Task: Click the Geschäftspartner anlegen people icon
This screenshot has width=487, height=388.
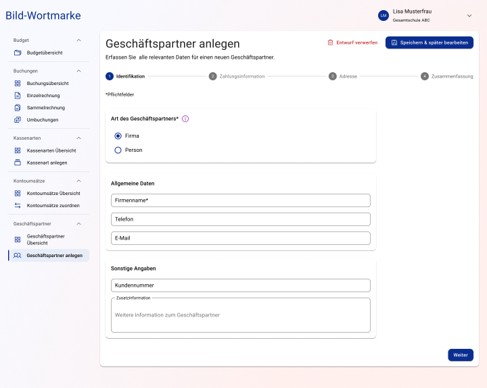Action: click(17, 256)
